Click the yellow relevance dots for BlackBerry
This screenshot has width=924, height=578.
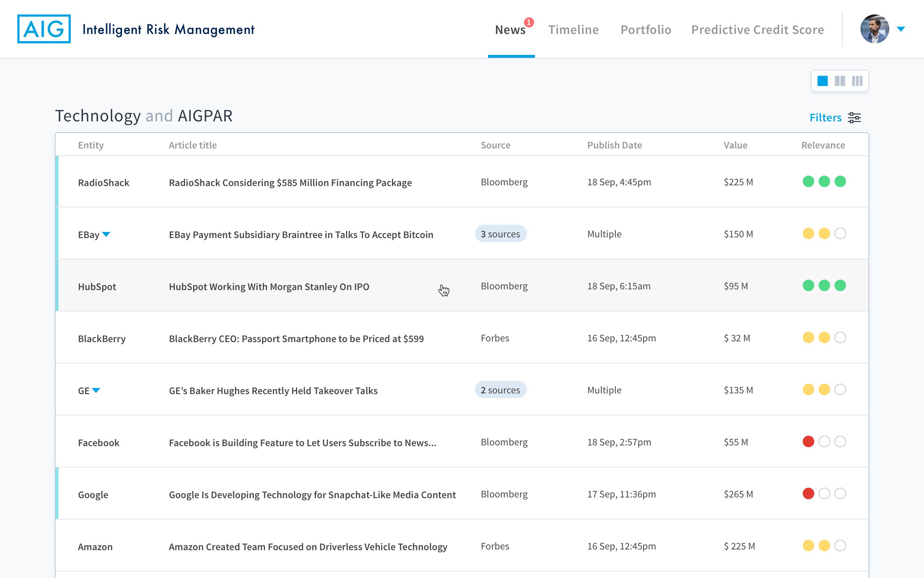(x=816, y=337)
